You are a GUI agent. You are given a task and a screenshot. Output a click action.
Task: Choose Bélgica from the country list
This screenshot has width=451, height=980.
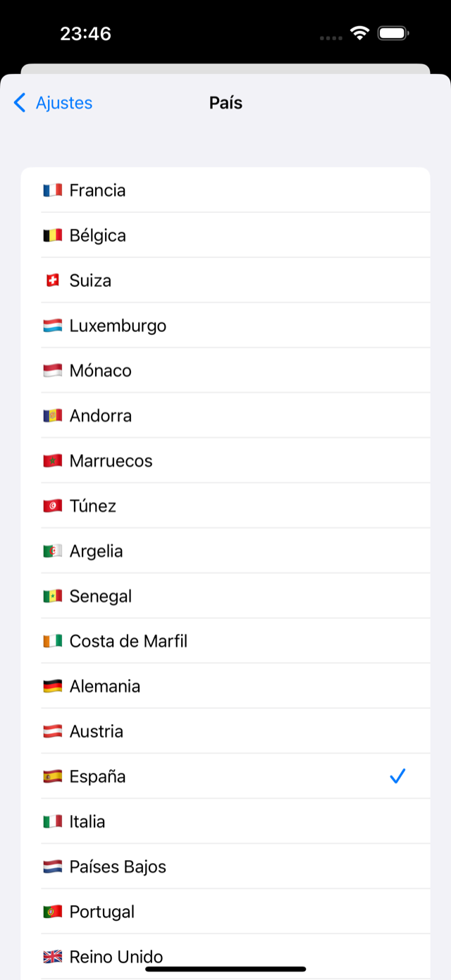click(x=225, y=235)
